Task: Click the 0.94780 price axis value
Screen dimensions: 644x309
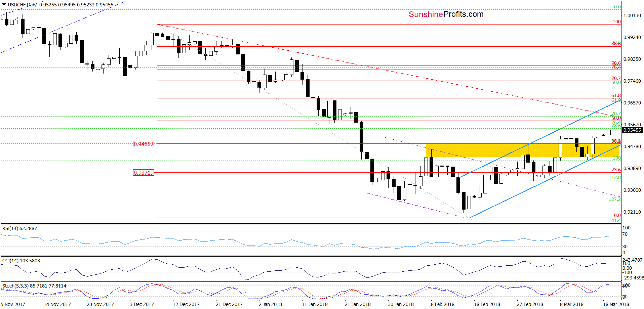Action: pos(632,146)
